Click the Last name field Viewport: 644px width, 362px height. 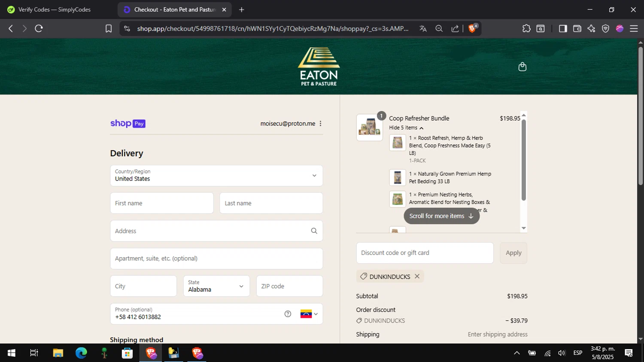271,203
